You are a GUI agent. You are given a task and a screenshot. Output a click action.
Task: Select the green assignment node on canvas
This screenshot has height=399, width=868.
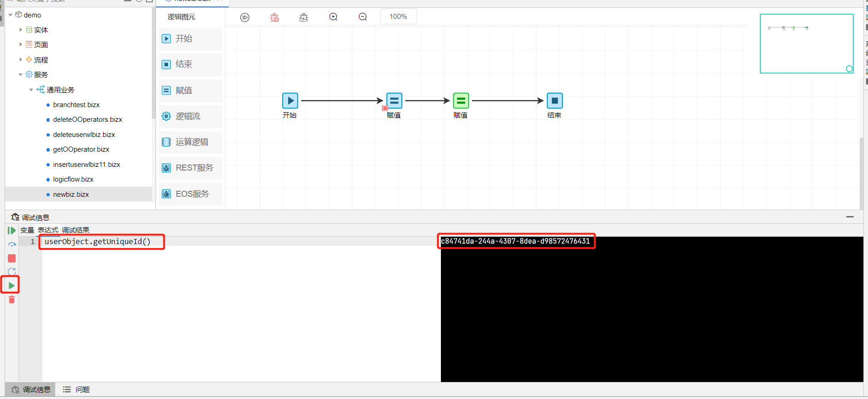[x=460, y=101]
